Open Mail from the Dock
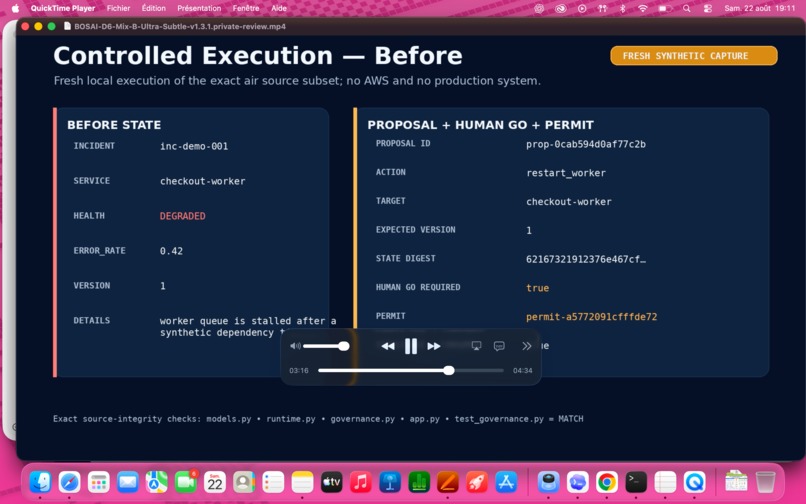The width and height of the screenshot is (806, 504). pyautogui.click(x=127, y=482)
